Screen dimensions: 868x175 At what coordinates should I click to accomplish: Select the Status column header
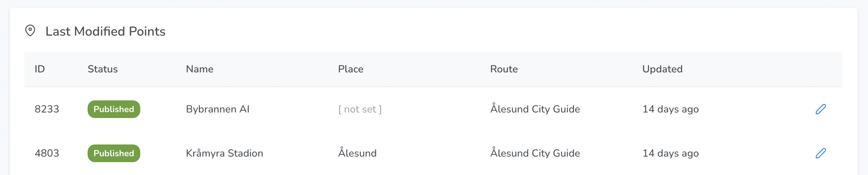pos(103,69)
